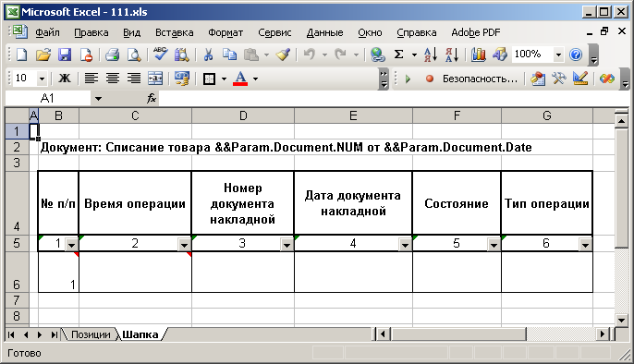Toggle bold Ж formatting
634x364 pixels.
[x=65, y=79]
